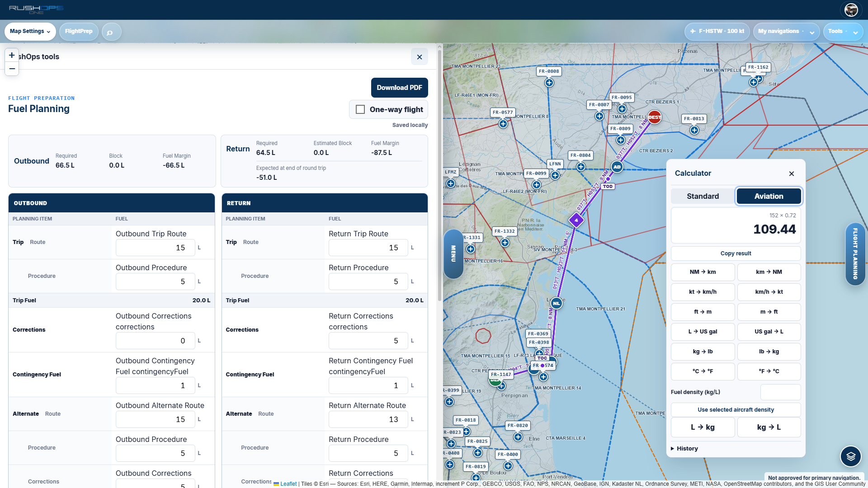Convert with the NM to km button
Image resolution: width=868 pixels, height=488 pixels.
[x=703, y=272]
